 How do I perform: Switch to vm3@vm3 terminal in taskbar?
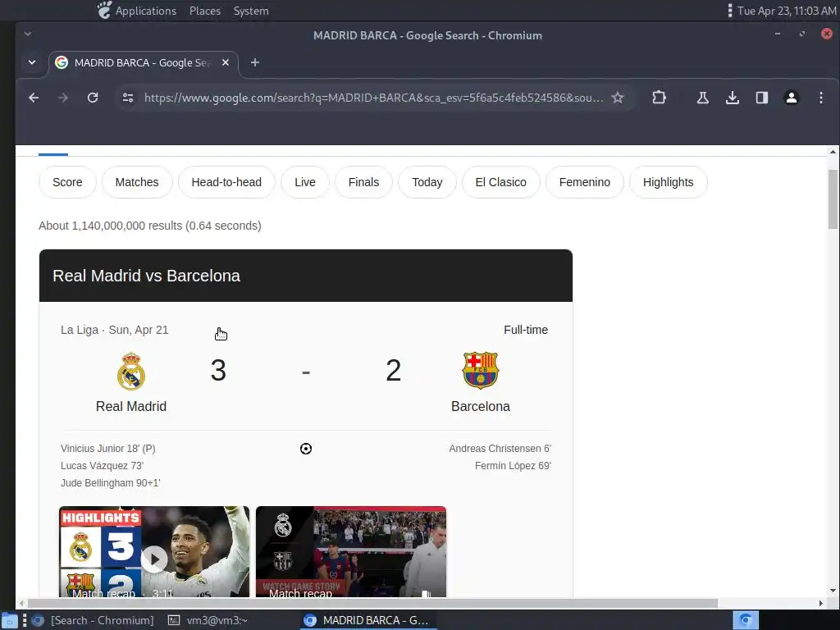208,620
